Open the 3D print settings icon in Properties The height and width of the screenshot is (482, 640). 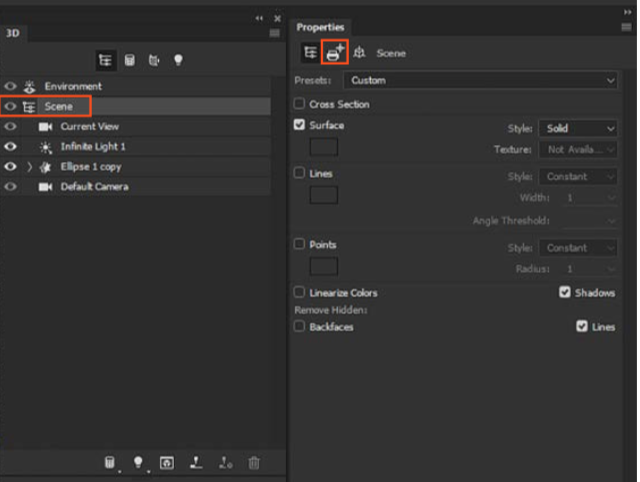[x=334, y=53]
